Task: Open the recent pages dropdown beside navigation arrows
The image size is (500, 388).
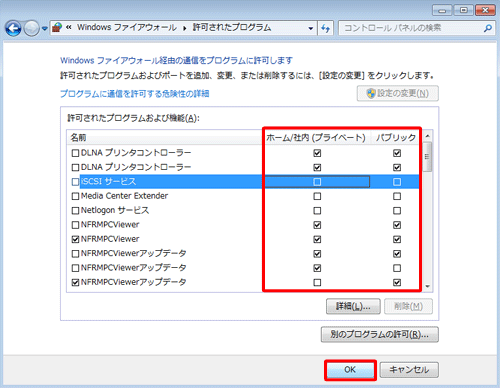Action: click(45, 29)
